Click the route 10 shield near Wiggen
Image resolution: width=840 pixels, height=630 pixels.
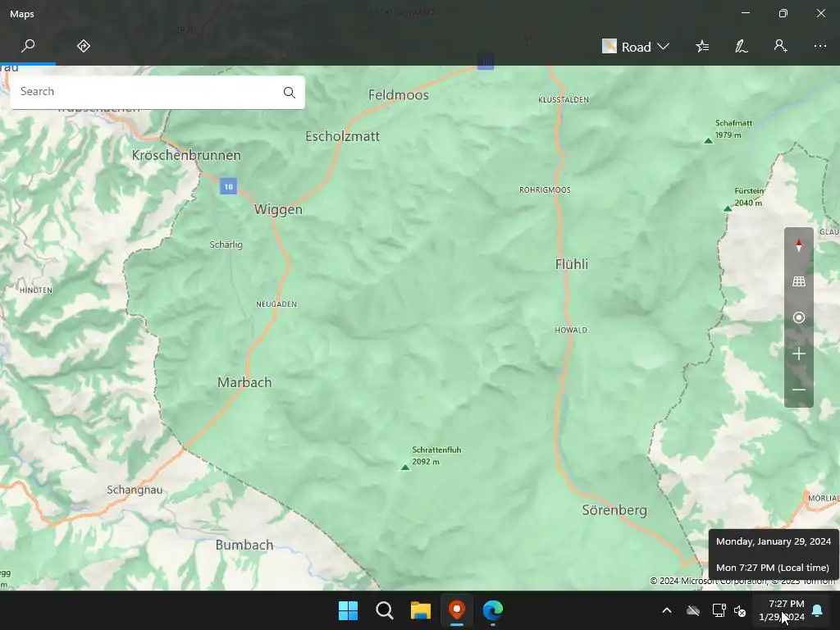tap(228, 186)
